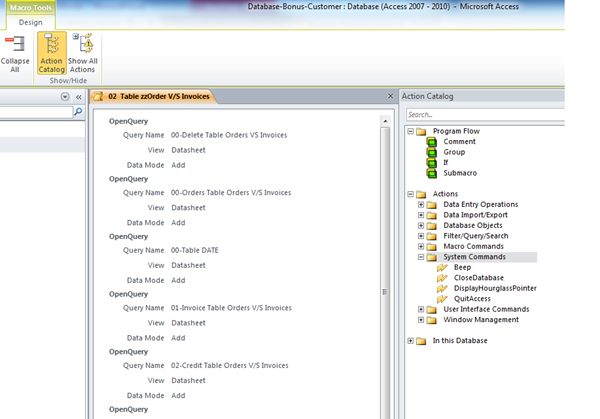Image resolution: width=600 pixels, height=419 pixels.
Task: Select the Submacro program flow item
Action: (x=459, y=173)
